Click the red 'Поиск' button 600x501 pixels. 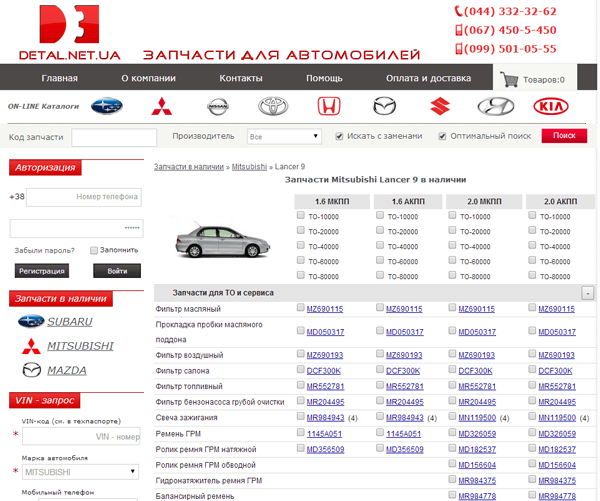[x=564, y=135]
